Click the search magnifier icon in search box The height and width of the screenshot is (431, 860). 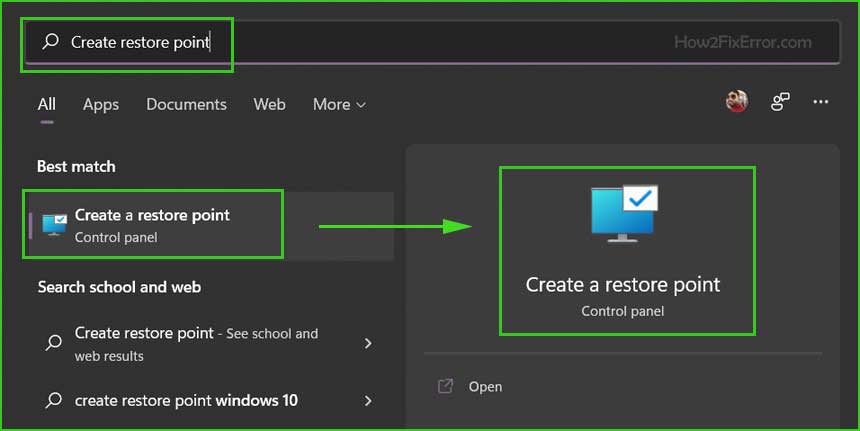pyautogui.click(x=50, y=42)
